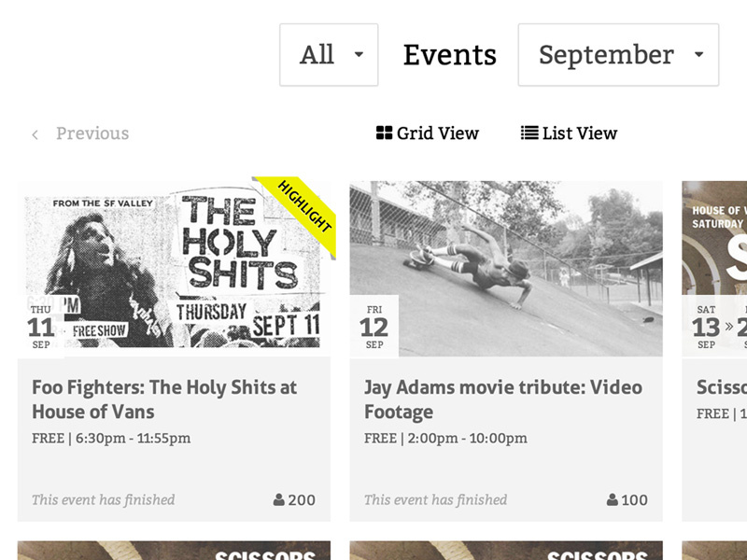Viewport: 747px width, 560px height.
Task: Open the All filter dropdown
Action: click(328, 55)
